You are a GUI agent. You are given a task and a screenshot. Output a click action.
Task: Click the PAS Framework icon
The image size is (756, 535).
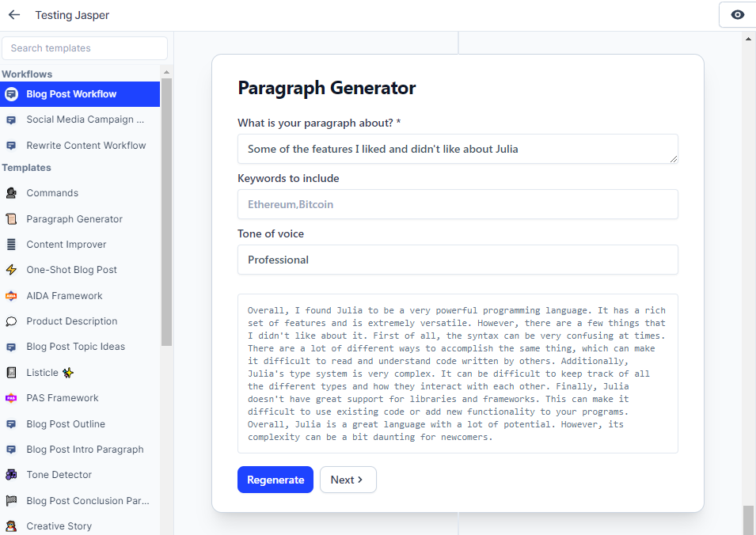pyautogui.click(x=11, y=398)
